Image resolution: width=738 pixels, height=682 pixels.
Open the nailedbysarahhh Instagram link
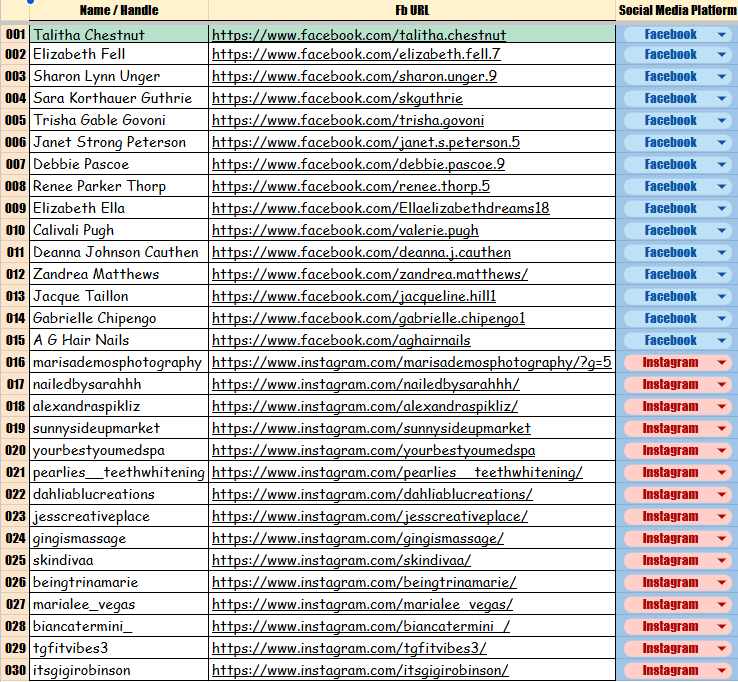click(x=366, y=385)
